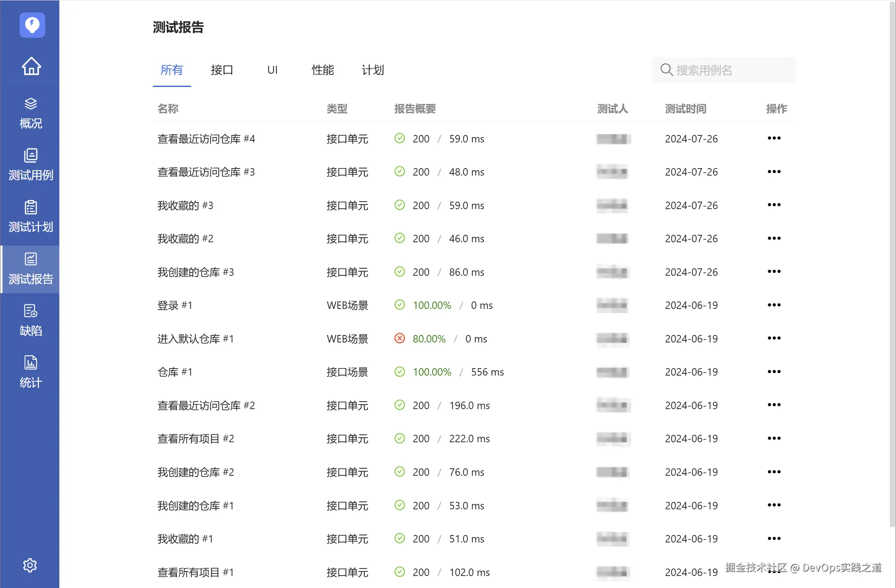
Task: Click the settings gear icon
Action: coord(30,565)
